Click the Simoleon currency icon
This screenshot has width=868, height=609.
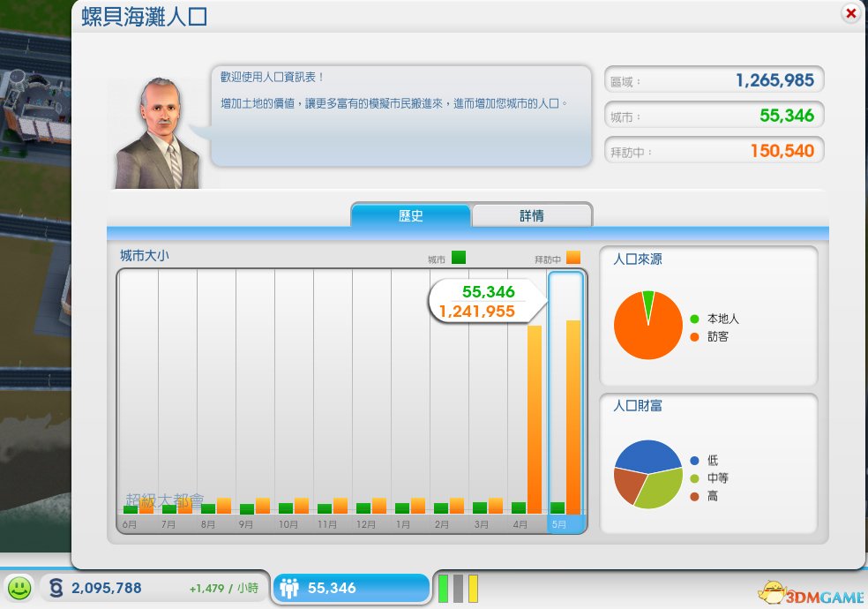click(56, 588)
